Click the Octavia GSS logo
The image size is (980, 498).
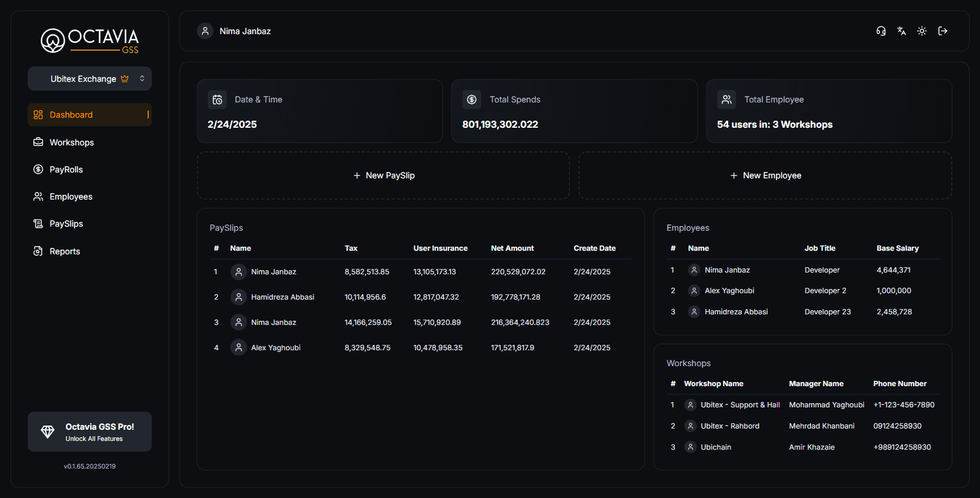[x=89, y=41]
